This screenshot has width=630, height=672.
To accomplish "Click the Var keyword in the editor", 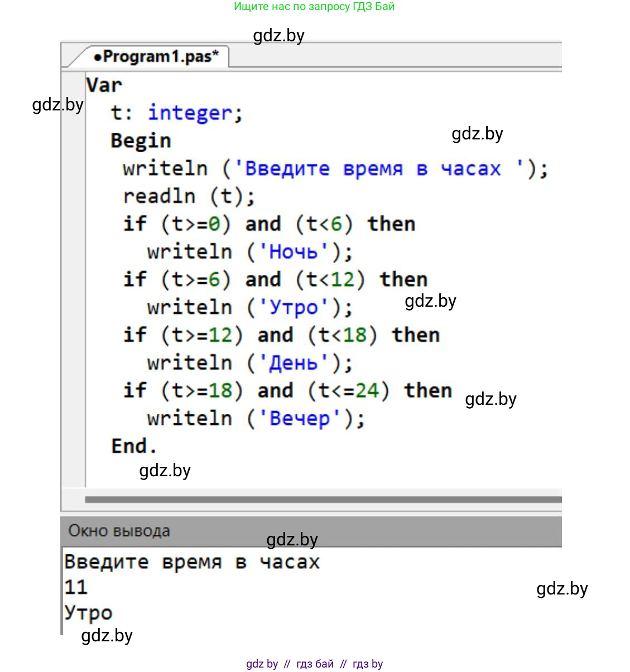I will (104, 85).
